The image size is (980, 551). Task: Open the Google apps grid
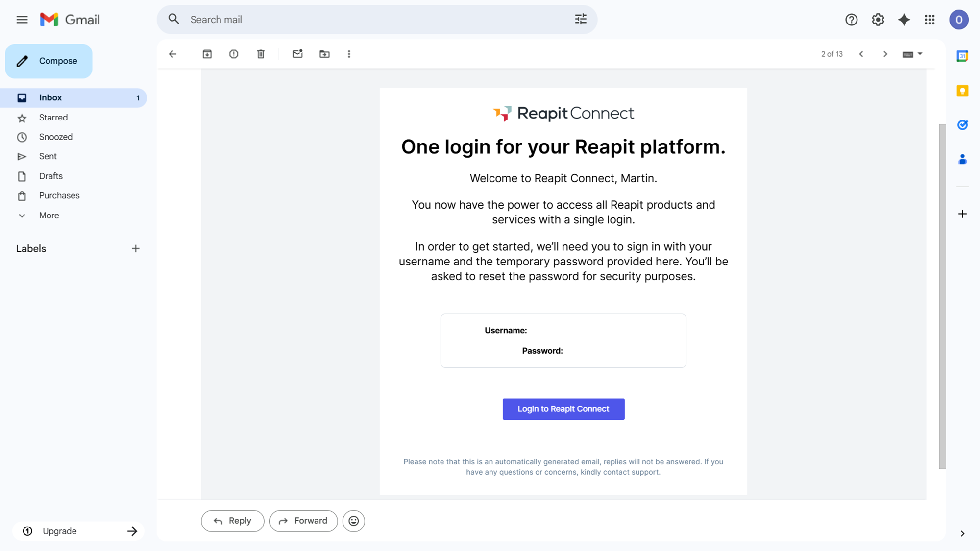tap(930, 20)
